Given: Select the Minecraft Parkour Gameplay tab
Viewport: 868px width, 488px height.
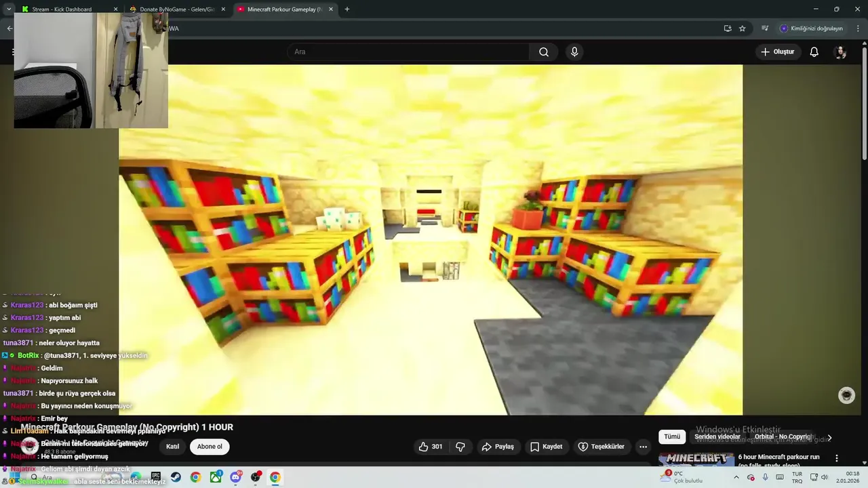Looking at the screenshot, I should point(285,9).
